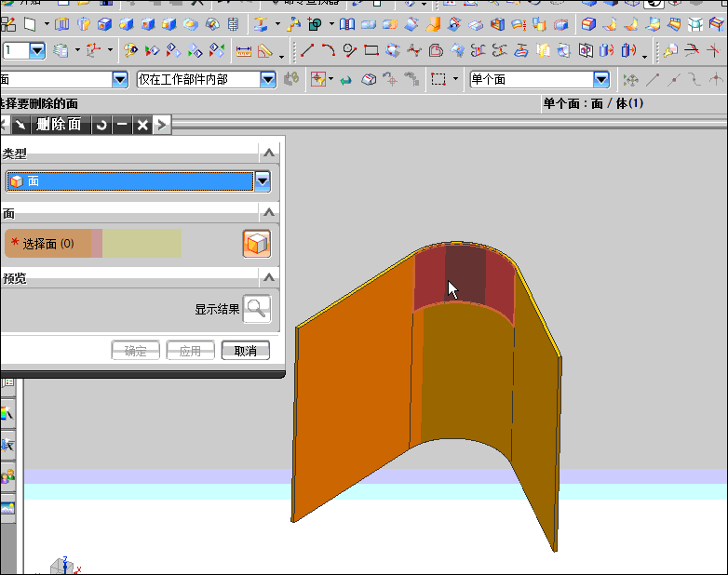Click the Spline through points icon
Viewport: 728px width, 575px height.
[413, 50]
